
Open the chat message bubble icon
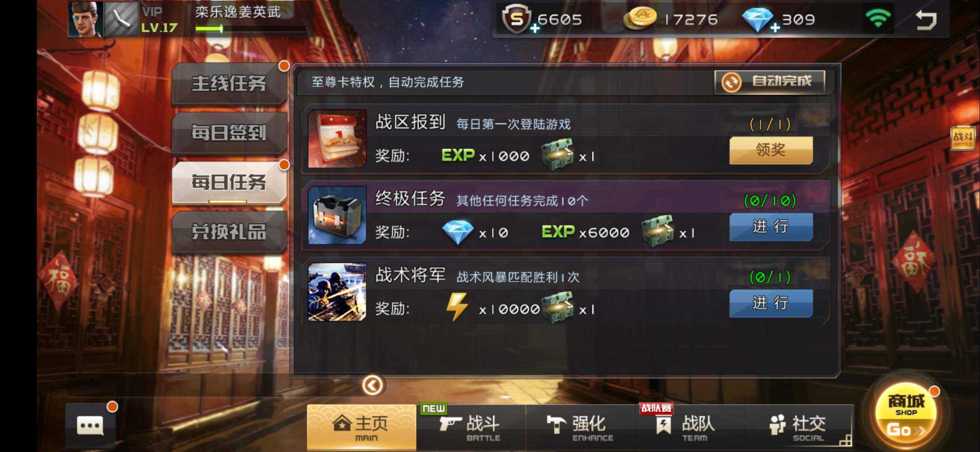click(x=90, y=426)
